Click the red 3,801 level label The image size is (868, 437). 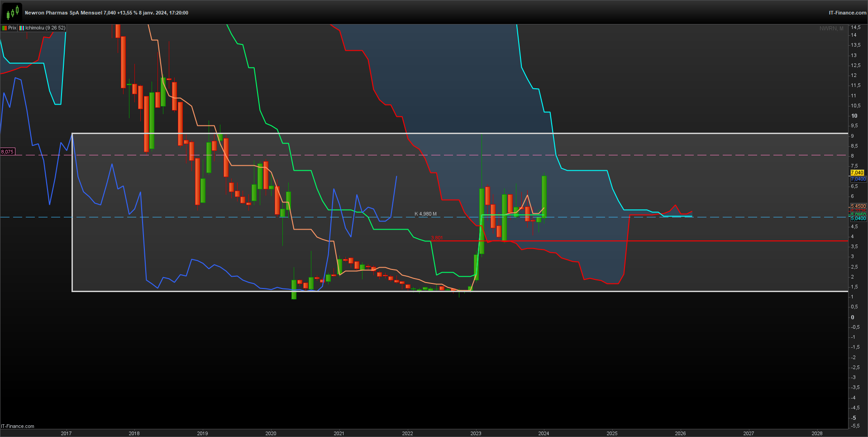437,238
